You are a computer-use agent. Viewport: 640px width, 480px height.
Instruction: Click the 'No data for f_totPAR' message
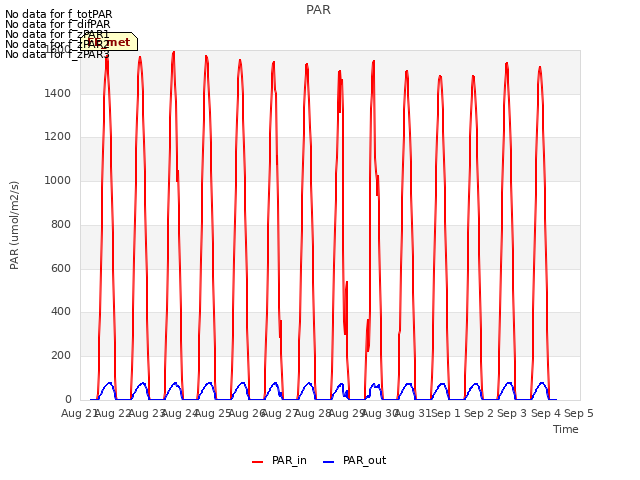click(x=58, y=14)
